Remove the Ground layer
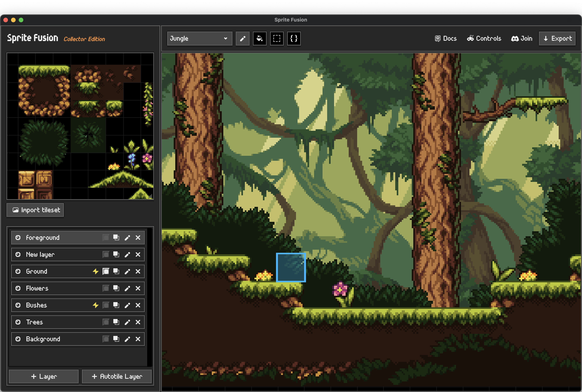The height and width of the screenshot is (392, 582). [x=138, y=271]
